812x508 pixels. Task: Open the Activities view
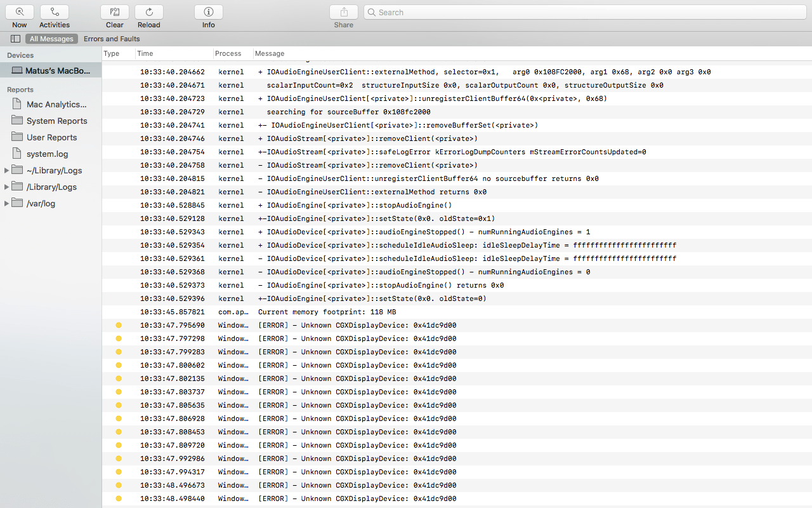click(x=55, y=12)
